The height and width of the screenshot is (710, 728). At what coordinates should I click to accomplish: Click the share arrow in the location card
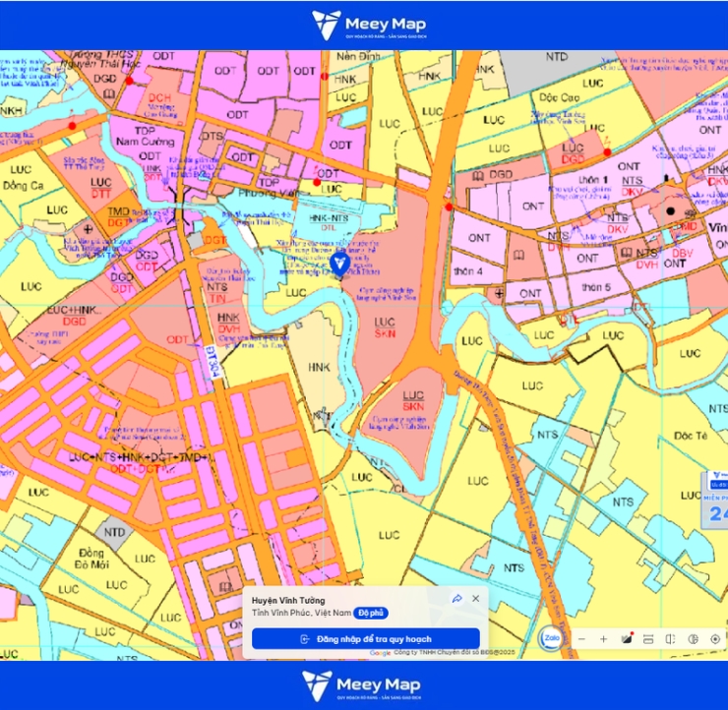[x=456, y=599]
